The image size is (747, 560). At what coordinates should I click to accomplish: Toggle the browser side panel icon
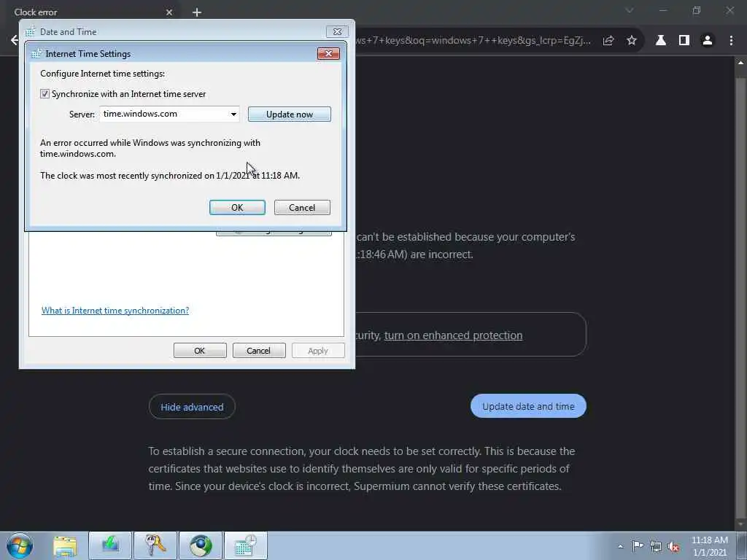pos(684,41)
